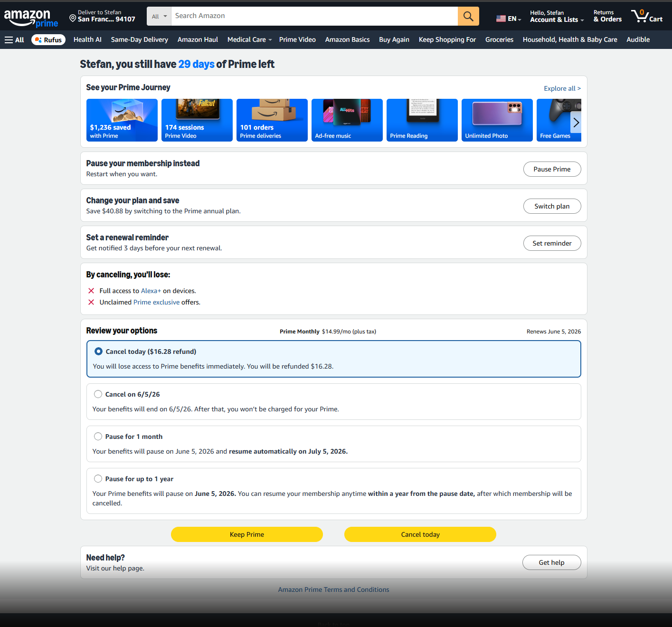Open Keep Shopping For nav item
Image resolution: width=672 pixels, height=627 pixels.
coord(447,40)
